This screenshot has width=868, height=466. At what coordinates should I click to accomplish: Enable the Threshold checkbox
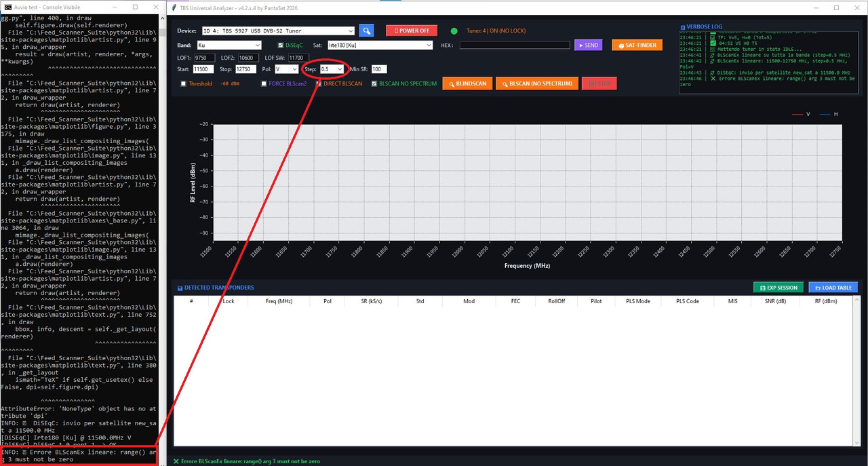[x=184, y=84]
